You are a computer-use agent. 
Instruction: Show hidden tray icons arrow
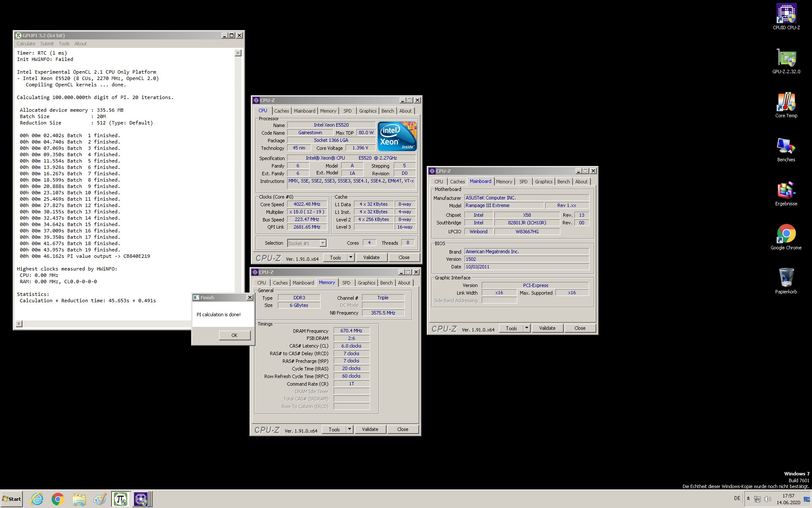(x=748, y=499)
